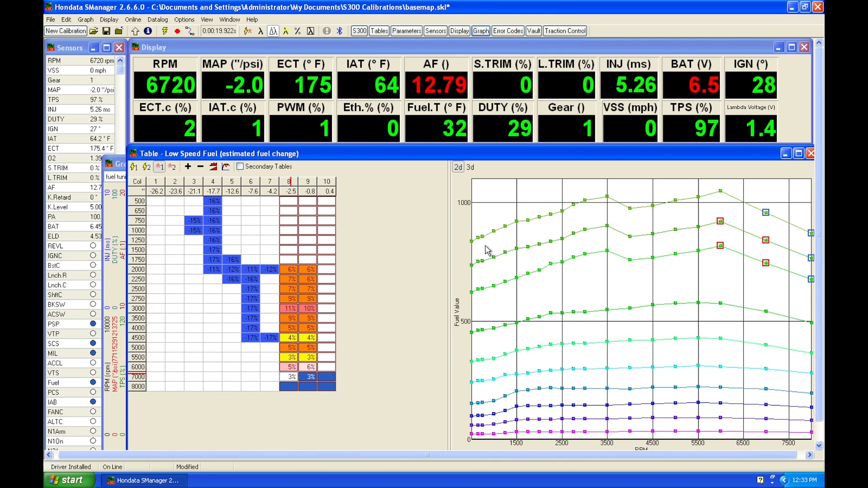Select the percent correction icon in the toolbar
Viewport: 868px width, 488px height.
coord(297,31)
